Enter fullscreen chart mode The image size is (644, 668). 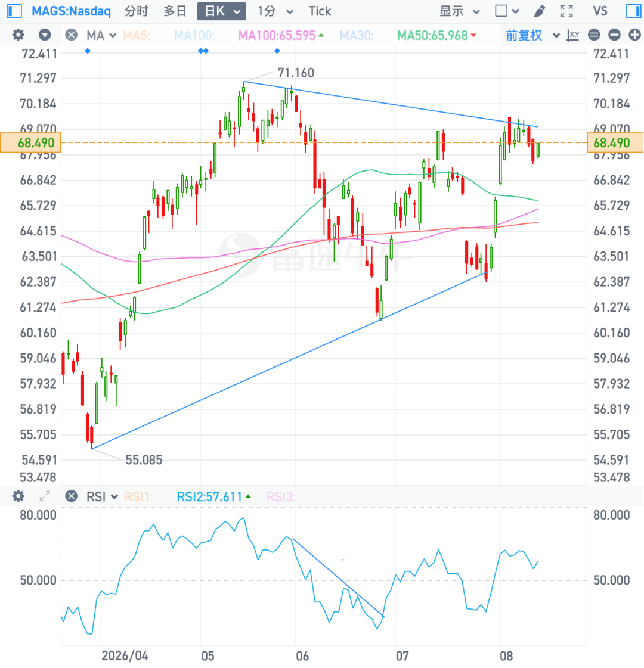(x=566, y=11)
